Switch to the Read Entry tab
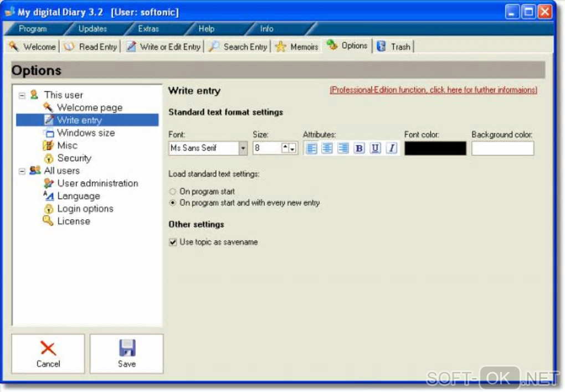The width and height of the screenshot is (565, 392). click(90, 47)
